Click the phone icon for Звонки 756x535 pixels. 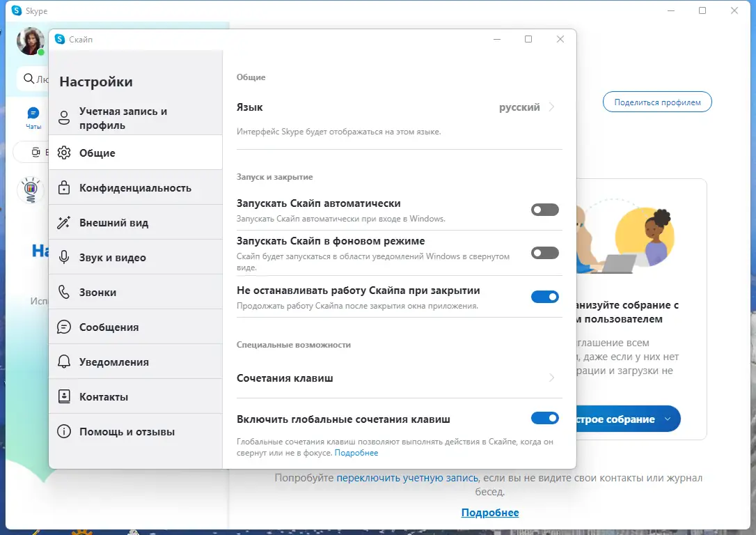63,292
